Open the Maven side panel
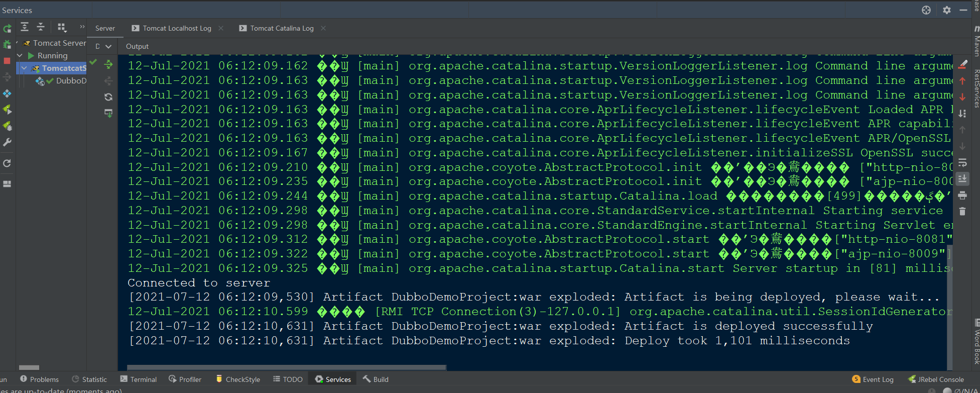Viewport: 980px width, 393px height. [x=976, y=41]
